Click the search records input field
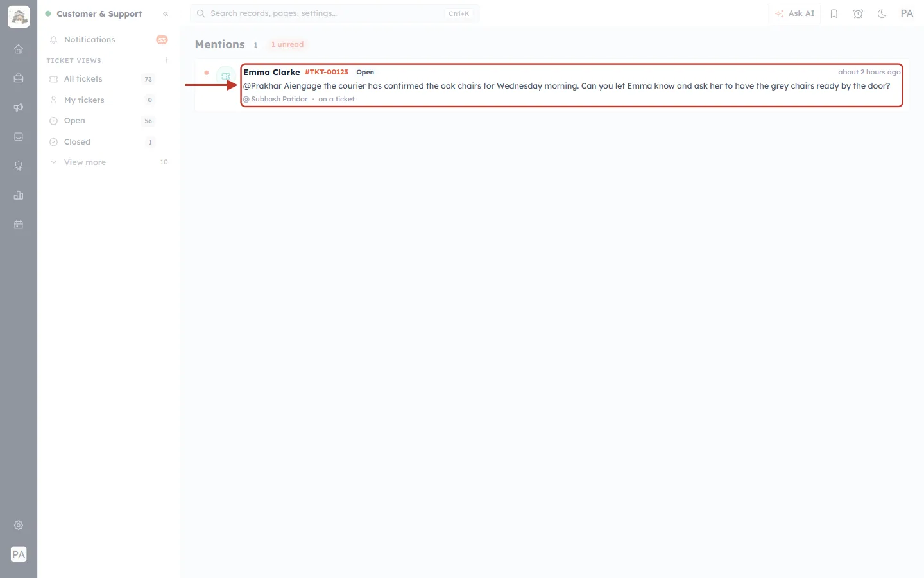 point(335,13)
